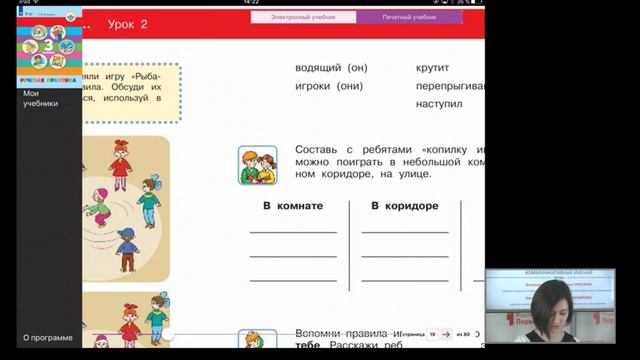Open О программе in the sidebar
The image size is (640, 360).
click(48, 338)
